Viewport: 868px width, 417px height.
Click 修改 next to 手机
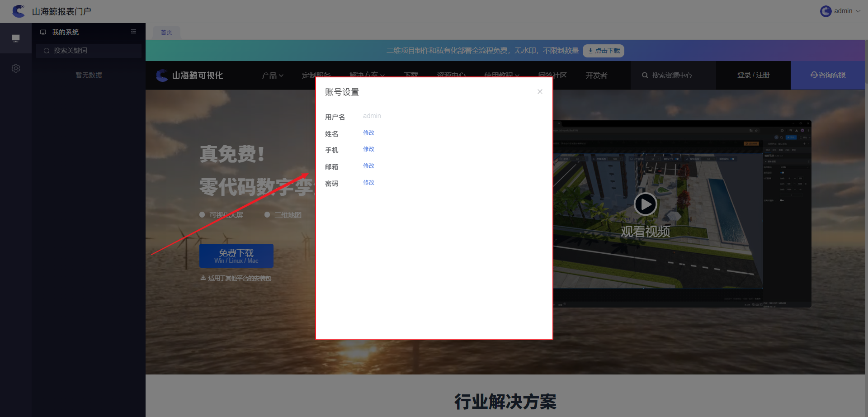pyautogui.click(x=368, y=149)
